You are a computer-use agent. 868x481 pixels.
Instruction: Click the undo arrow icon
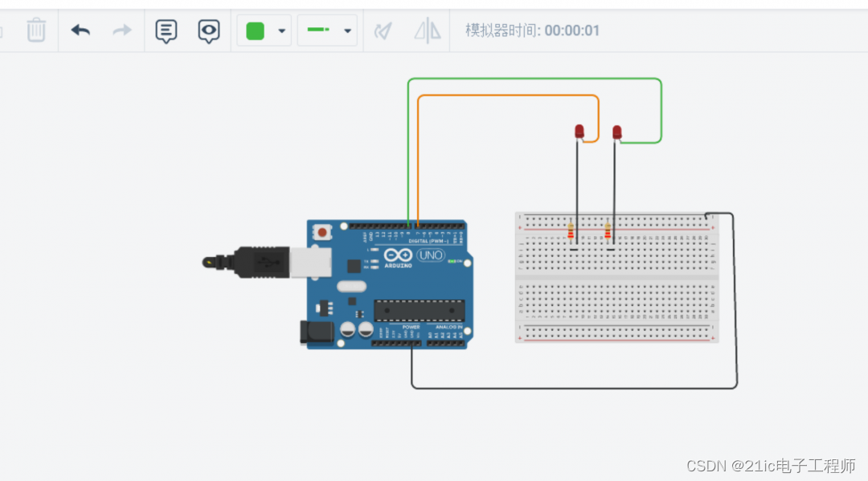click(80, 30)
